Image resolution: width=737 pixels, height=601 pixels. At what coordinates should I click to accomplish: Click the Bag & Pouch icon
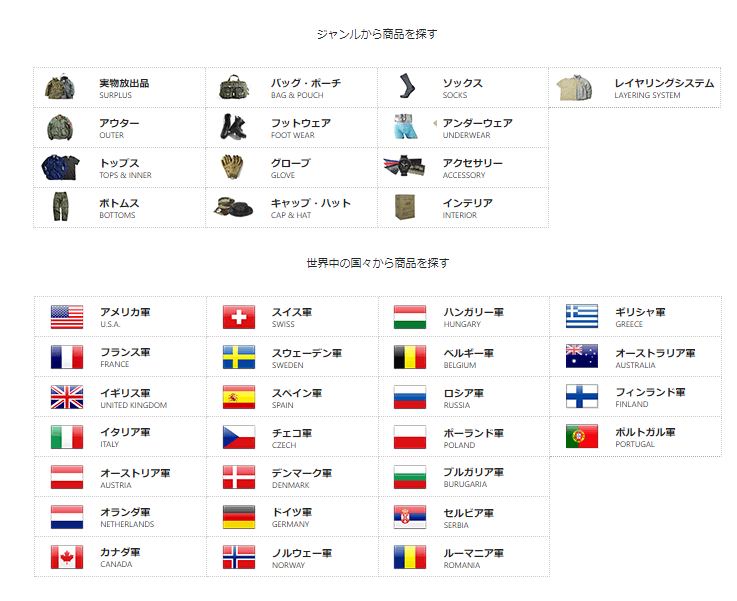click(235, 88)
